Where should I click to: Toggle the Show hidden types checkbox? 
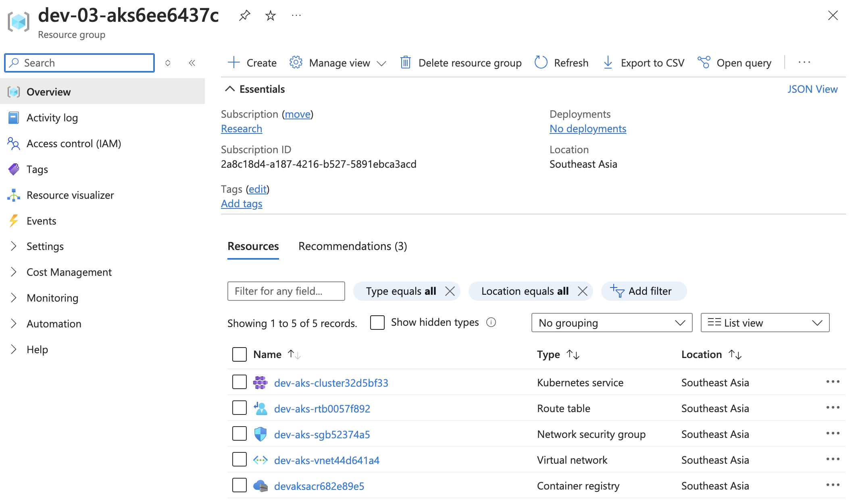pos(377,323)
